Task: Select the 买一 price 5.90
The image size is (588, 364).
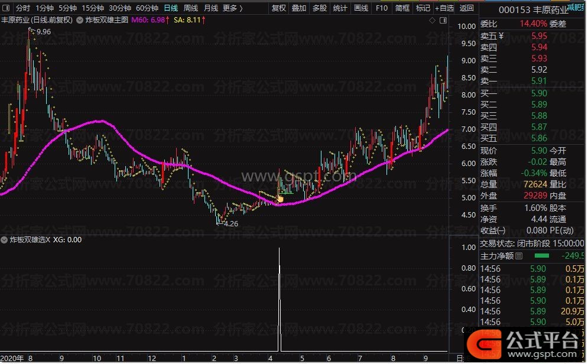Action: [x=540, y=93]
